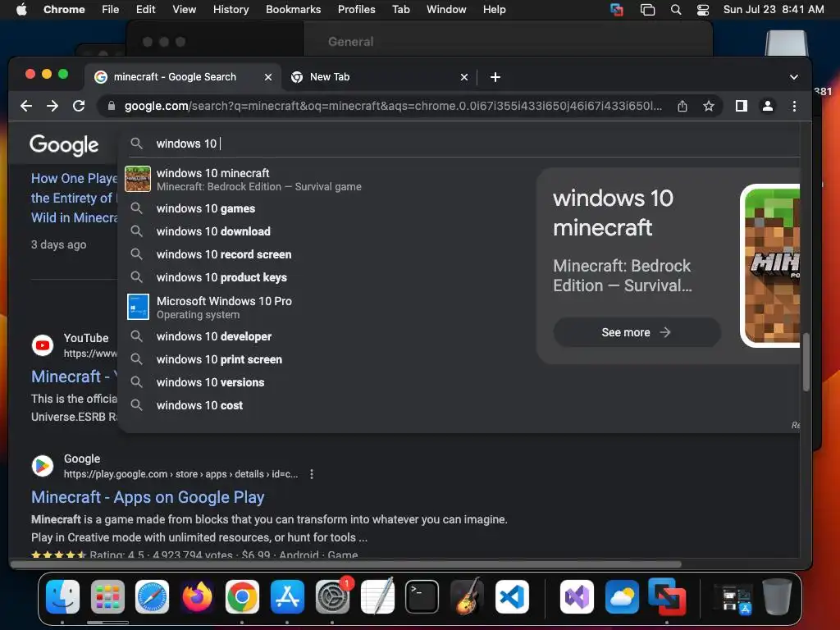This screenshot has height=630, width=840.
Task: Close the New Tab tab
Action: tap(464, 77)
